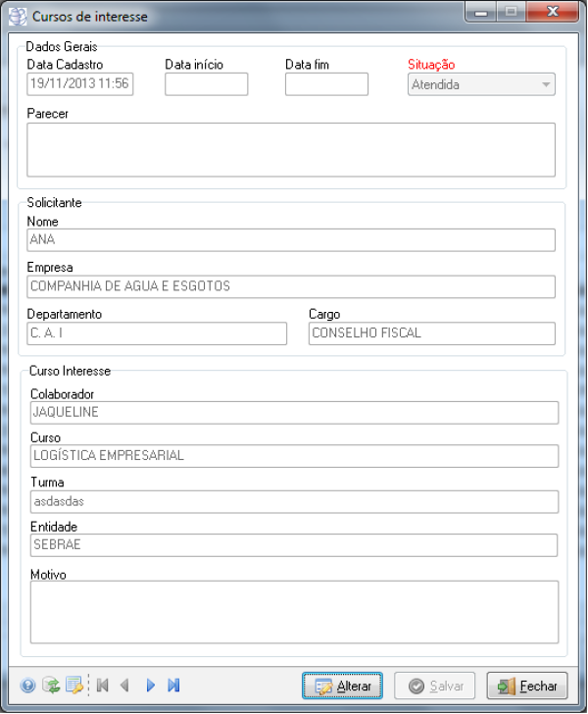The image size is (588, 714).
Task: Go to the previous record
Action: pyautogui.click(x=125, y=686)
